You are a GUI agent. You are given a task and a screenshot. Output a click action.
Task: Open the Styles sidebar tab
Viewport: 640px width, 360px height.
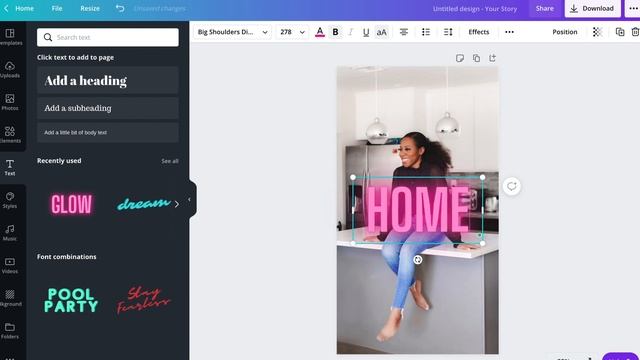pos(10,200)
